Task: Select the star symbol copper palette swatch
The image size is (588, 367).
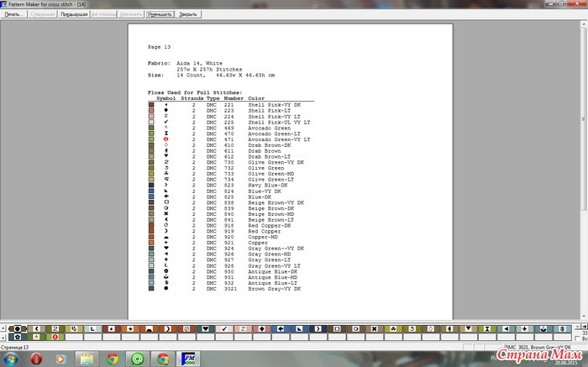Action: click(x=130, y=328)
